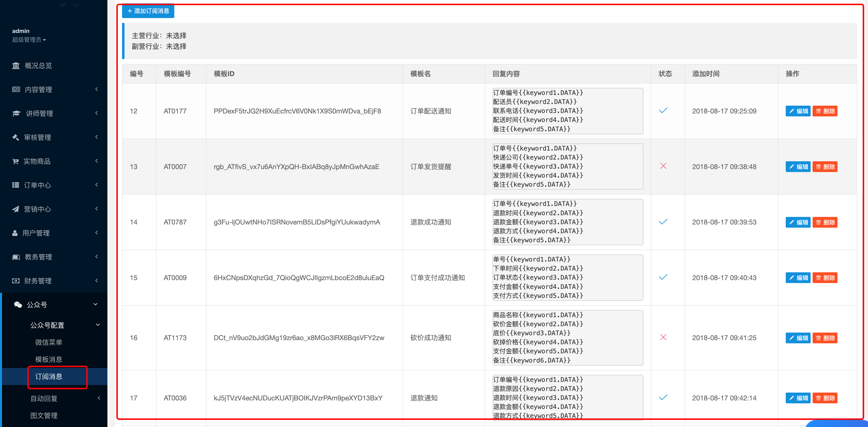
Task: Edit row 14 退款成功通知
Action: coord(798,222)
